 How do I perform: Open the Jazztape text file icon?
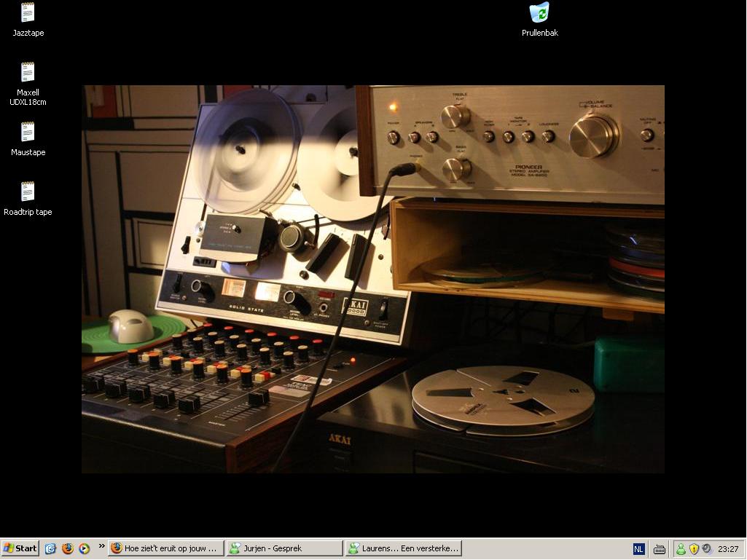click(28, 13)
